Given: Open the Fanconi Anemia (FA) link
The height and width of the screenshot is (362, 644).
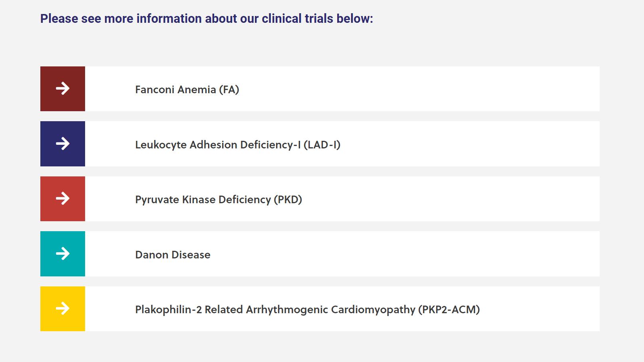Looking at the screenshot, I should (x=187, y=90).
